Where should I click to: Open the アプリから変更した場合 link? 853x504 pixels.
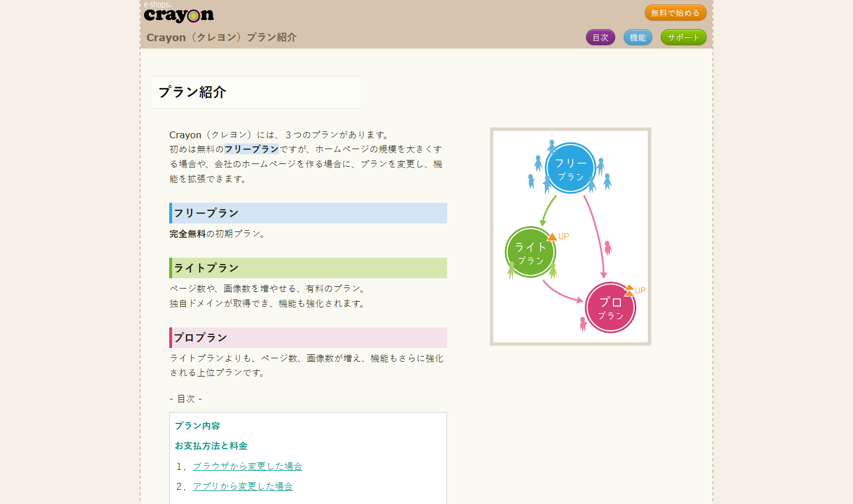(x=242, y=486)
